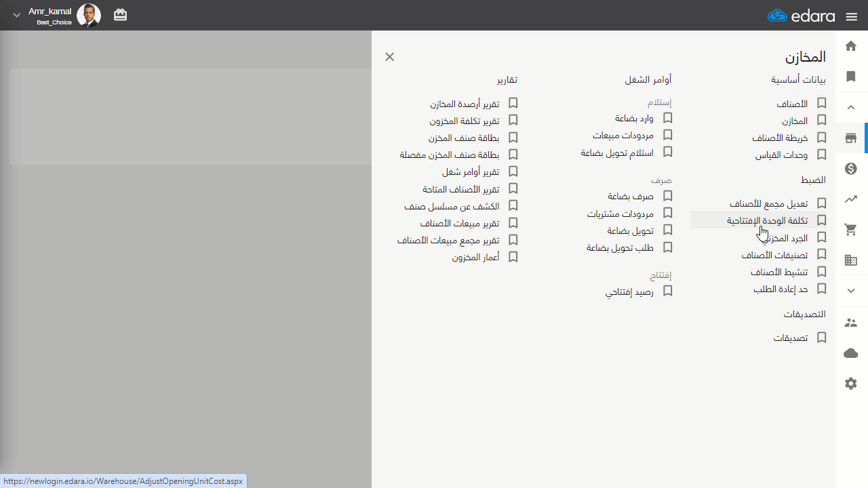This screenshot has height=488, width=868.
Task: Open بطاقة صنف المخزن مفصلة report
Action: coord(450,155)
